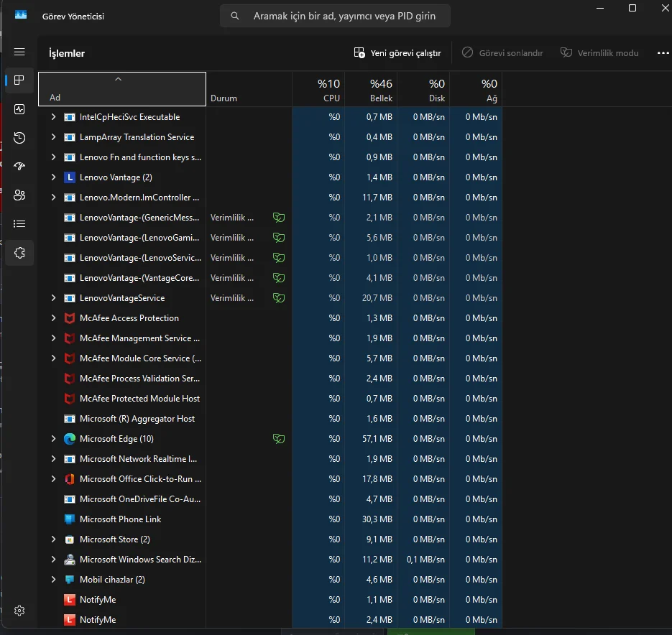Click the Mobil cihazlar icon
672x635 pixels.
[x=70, y=579]
